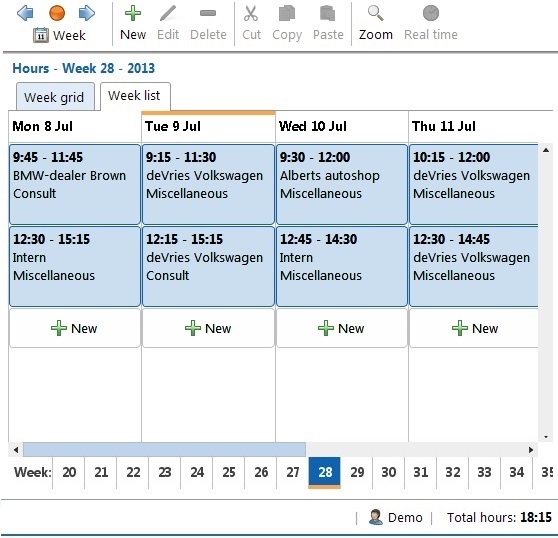Image resolution: width=558 pixels, height=538 pixels.
Task: Jump to week 31
Action: pos(421,473)
